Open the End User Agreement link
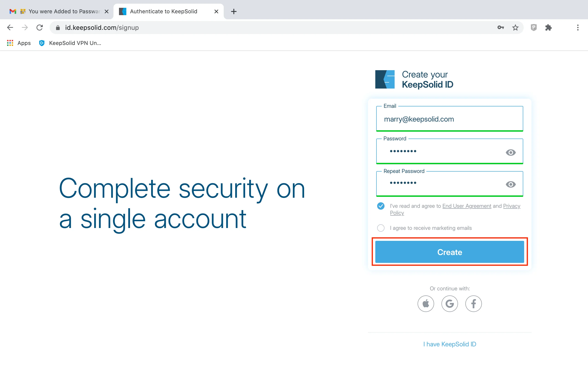 click(466, 206)
